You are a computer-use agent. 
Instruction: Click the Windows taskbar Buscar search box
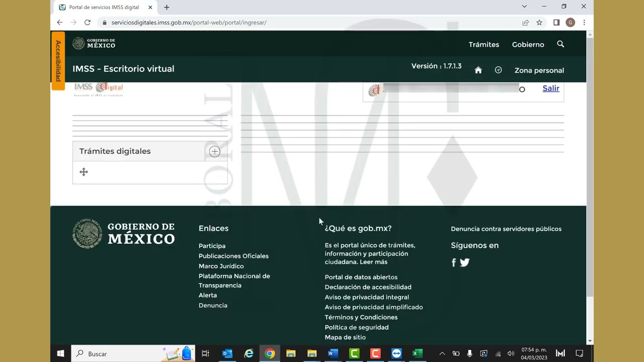(132, 353)
